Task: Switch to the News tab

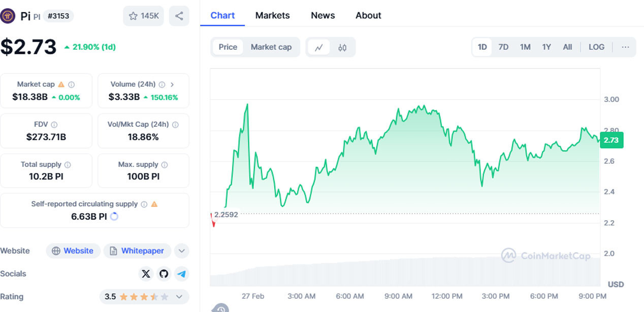Action: click(323, 15)
